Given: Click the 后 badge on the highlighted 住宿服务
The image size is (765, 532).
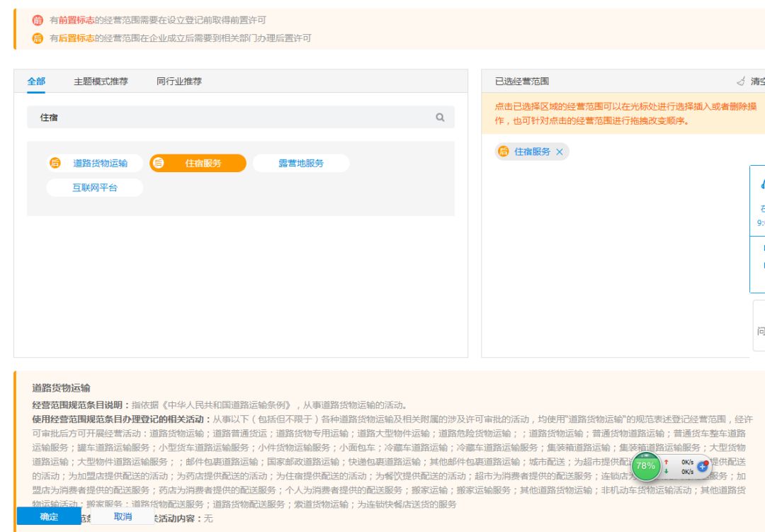Looking at the screenshot, I should [159, 164].
